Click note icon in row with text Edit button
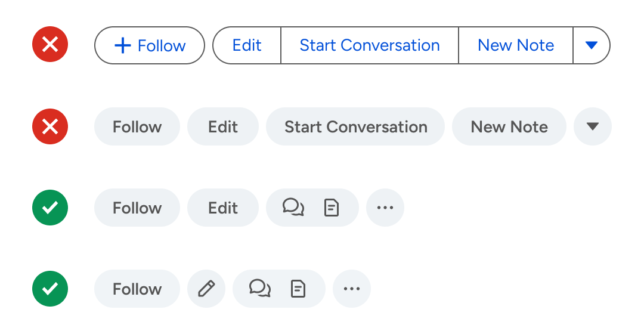644x334 pixels. coord(331,208)
